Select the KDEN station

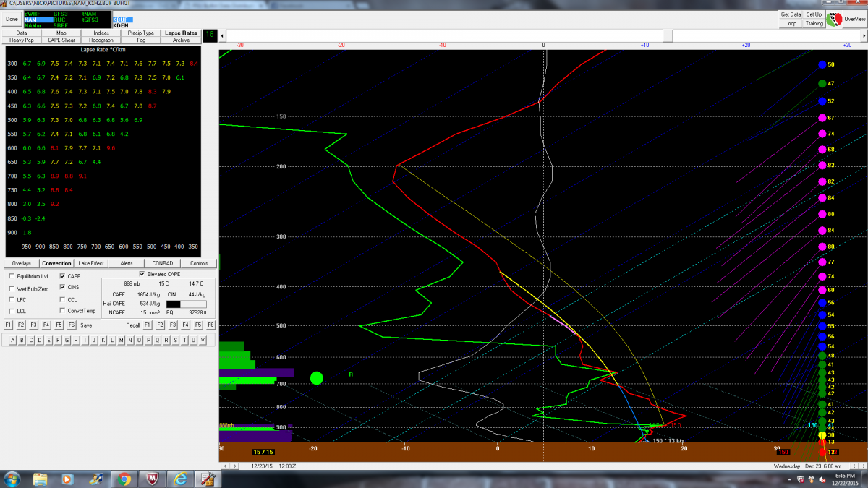click(122, 25)
